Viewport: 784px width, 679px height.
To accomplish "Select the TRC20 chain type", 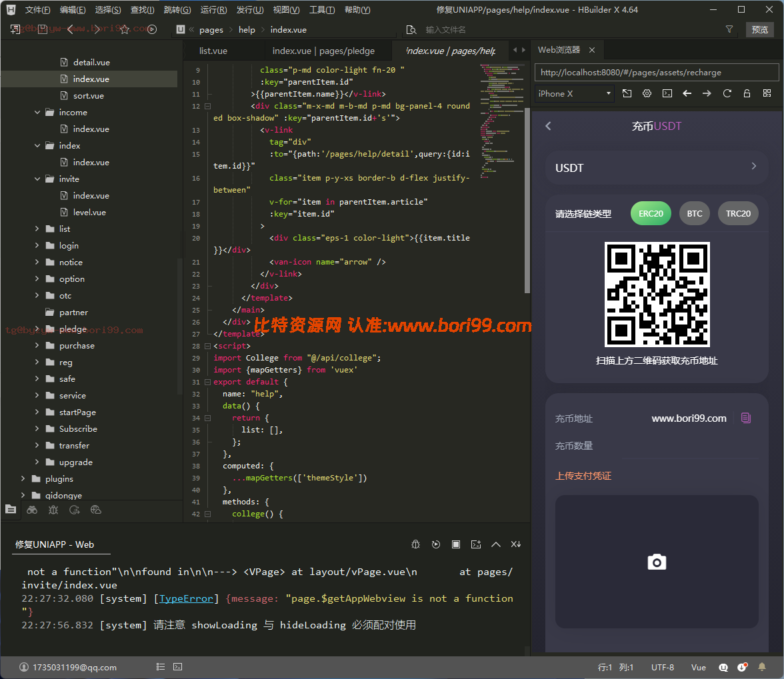I will coord(738,214).
